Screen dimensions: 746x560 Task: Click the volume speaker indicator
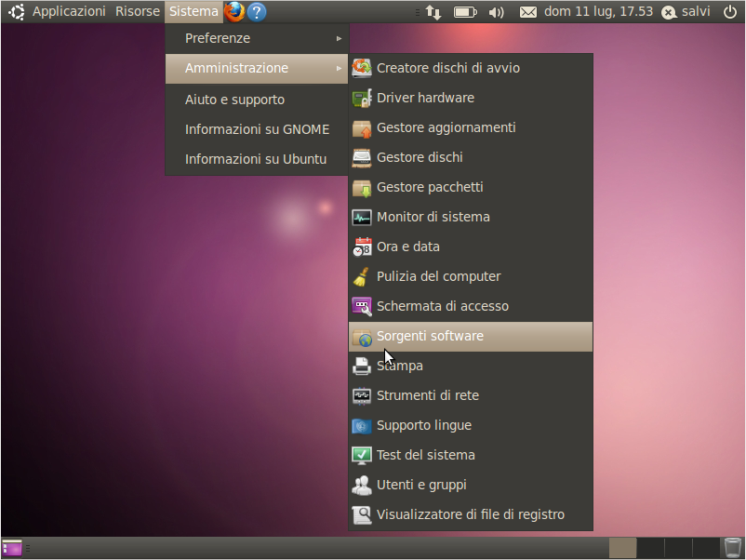496,12
